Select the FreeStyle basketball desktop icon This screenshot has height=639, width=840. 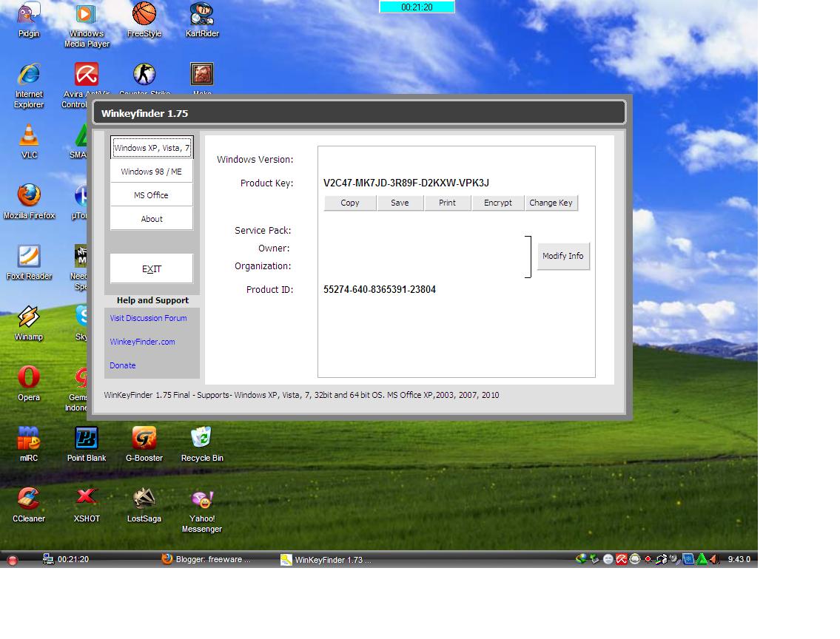144,19
